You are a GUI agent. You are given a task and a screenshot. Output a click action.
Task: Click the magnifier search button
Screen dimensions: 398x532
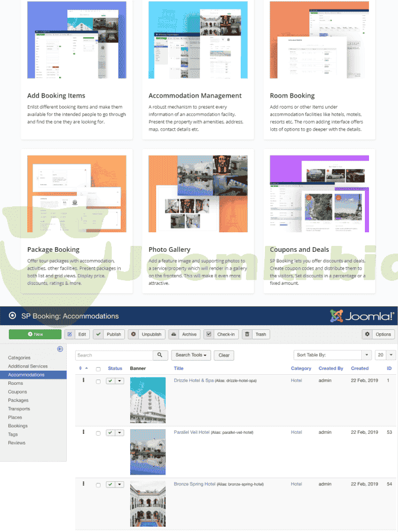tap(160, 355)
